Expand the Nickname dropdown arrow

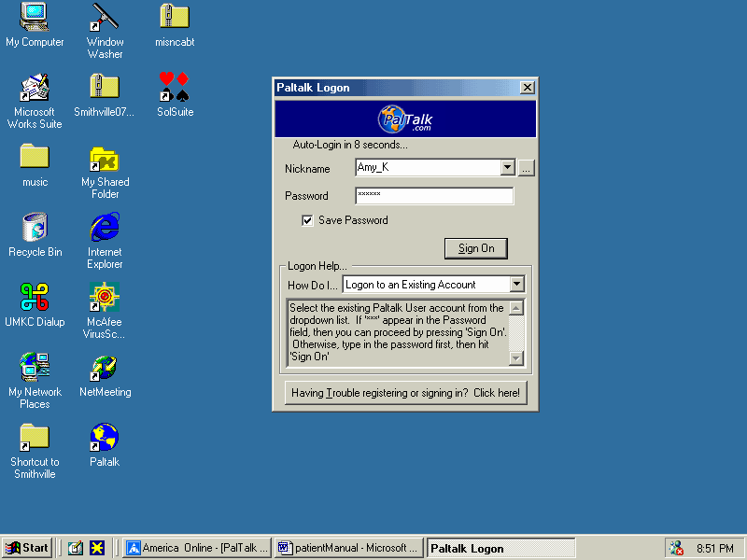tap(507, 167)
